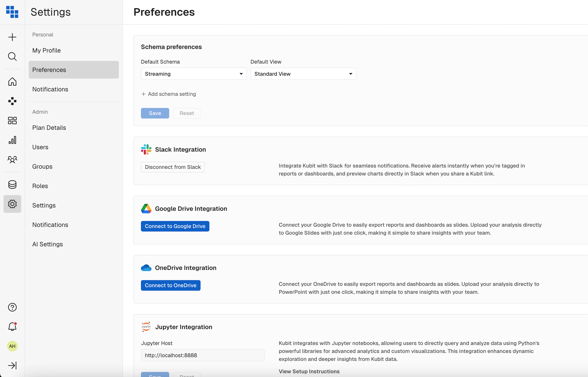Click the help question mark icon
Viewport: 588px width, 377px height.
click(x=12, y=307)
